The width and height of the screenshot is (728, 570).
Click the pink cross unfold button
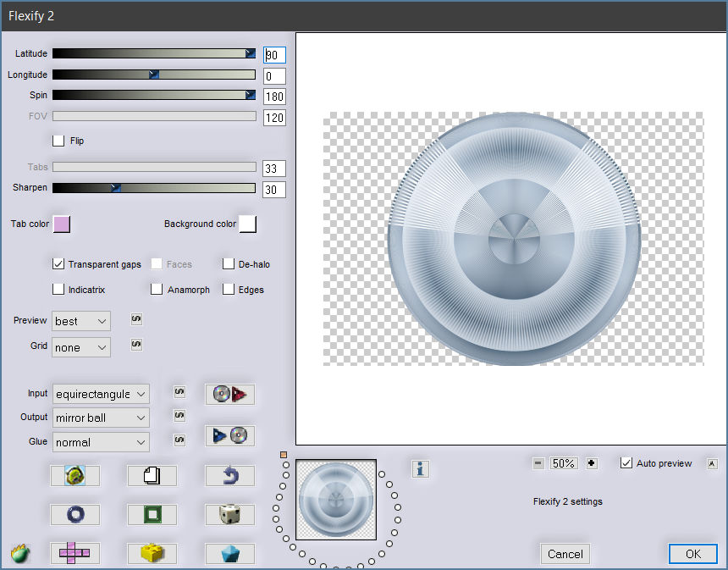click(74, 554)
